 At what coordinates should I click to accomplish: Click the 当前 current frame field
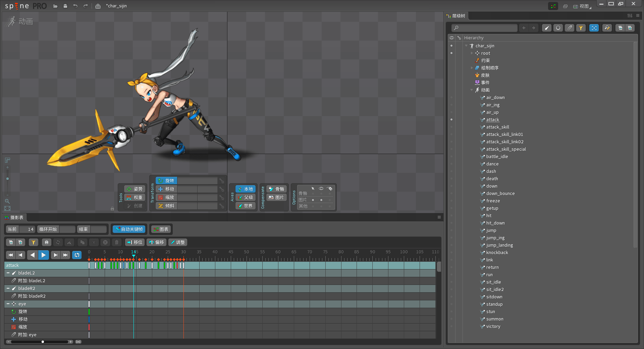pyautogui.click(x=27, y=229)
